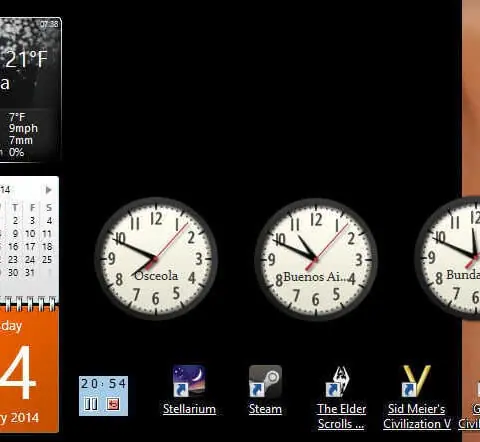Click the Buenos Aires clock gadget
Viewport: 480px width, 442px height.
[x=316, y=259]
